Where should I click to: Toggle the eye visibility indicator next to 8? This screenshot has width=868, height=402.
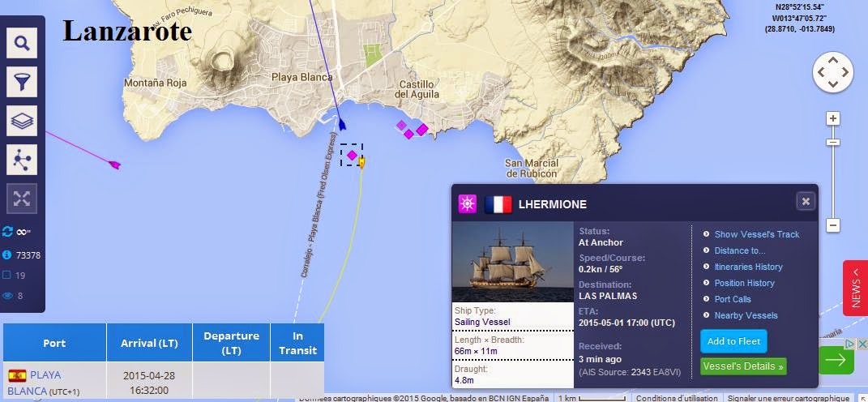7,296
